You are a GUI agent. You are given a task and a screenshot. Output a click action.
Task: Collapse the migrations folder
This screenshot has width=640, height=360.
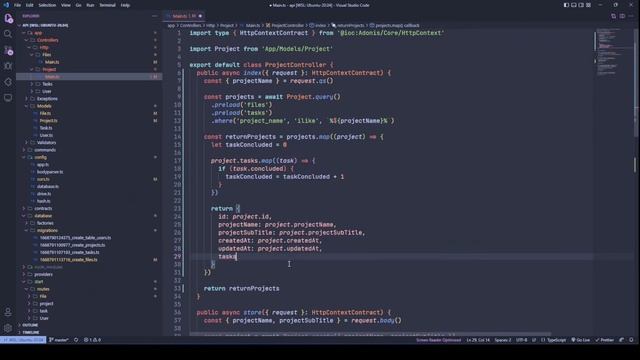(x=47, y=231)
